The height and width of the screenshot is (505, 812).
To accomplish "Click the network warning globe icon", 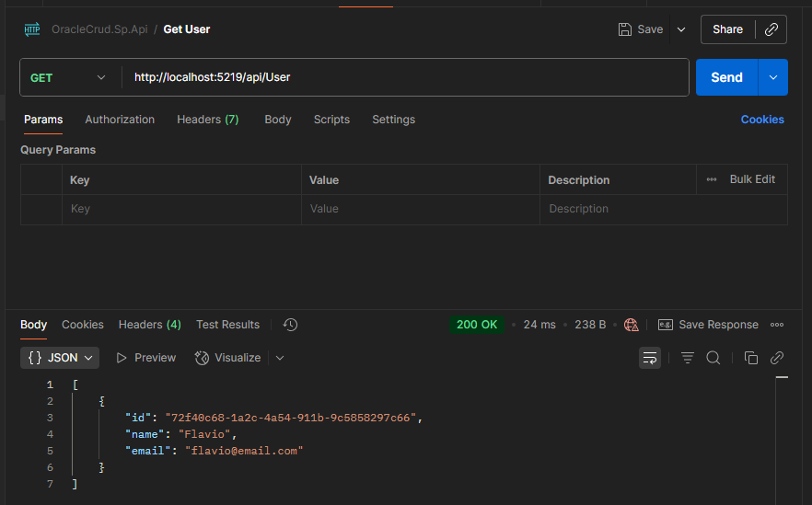I will 631,325.
